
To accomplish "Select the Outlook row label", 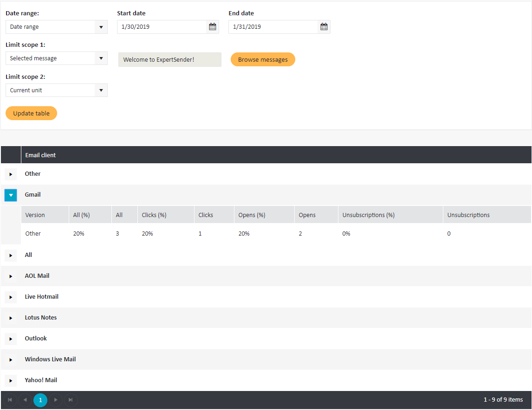I will coord(36,338).
